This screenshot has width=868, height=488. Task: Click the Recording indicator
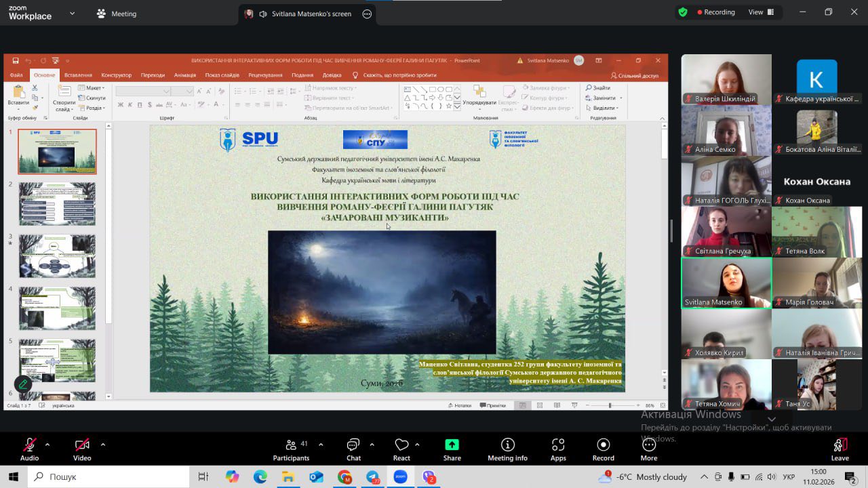715,12
